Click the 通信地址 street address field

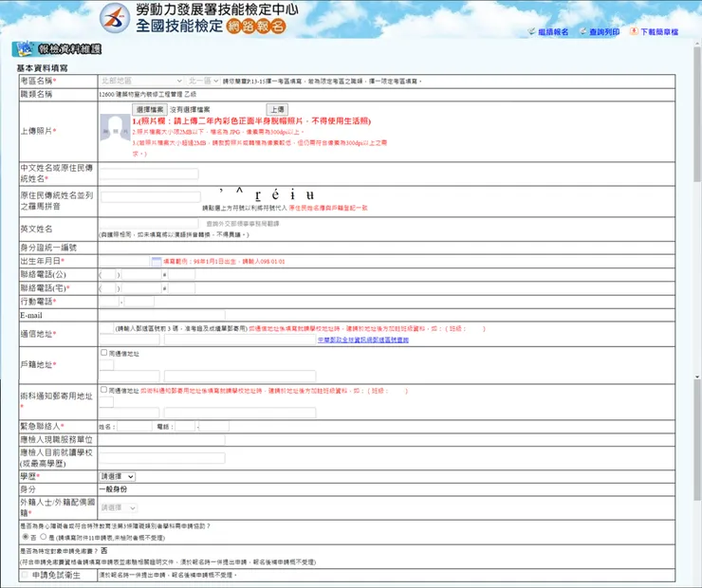click(x=240, y=340)
